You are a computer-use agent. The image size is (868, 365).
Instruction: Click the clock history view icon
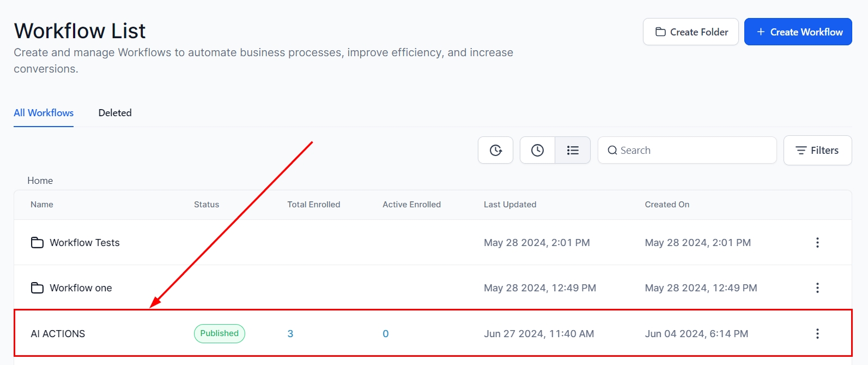[x=537, y=150]
